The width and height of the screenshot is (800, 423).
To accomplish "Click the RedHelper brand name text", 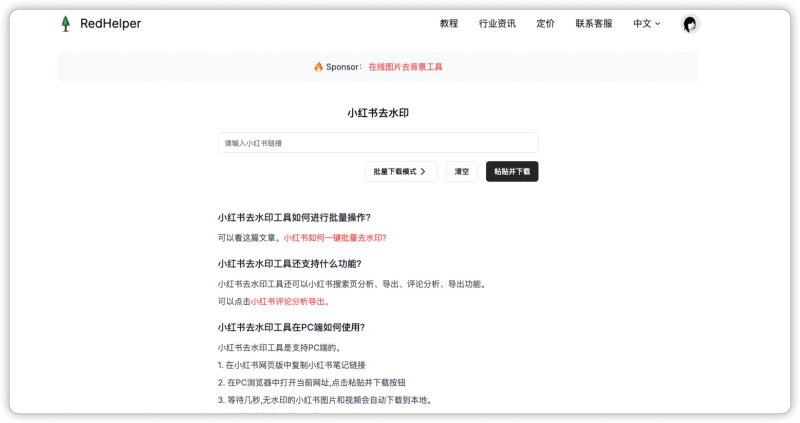I will pyautogui.click(x=111, y=23).
